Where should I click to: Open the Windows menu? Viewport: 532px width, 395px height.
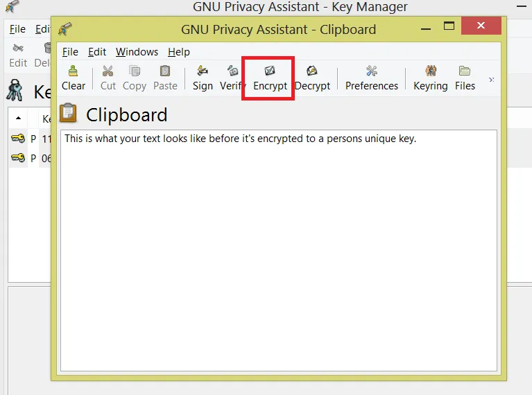pos(137,52)
